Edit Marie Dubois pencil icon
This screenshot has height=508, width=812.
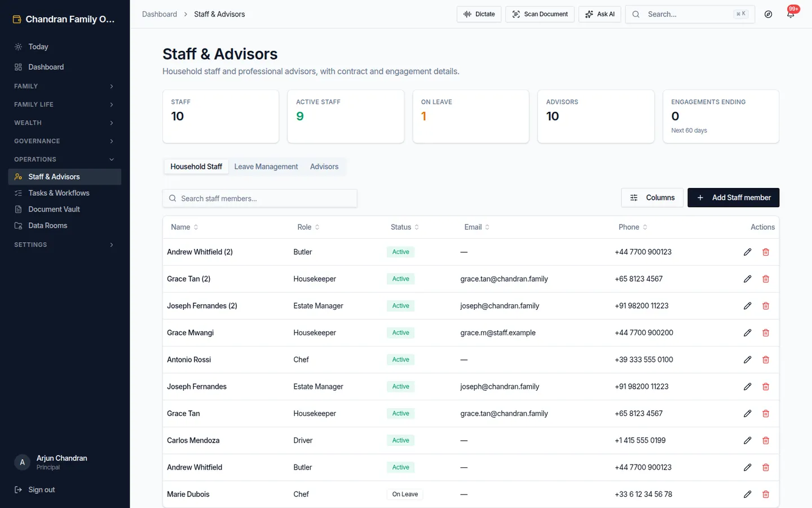[747, 494]
